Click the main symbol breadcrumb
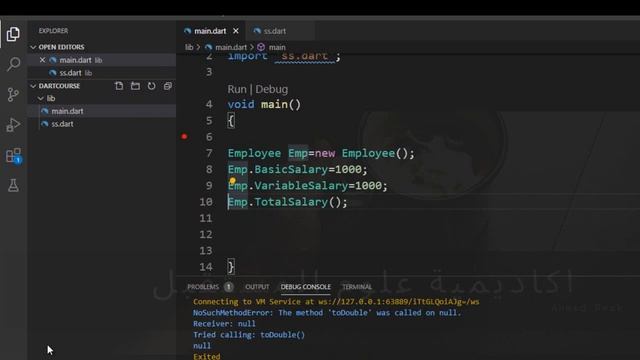The width and height of the screenshot is (640, 360). tap(277, 47)
